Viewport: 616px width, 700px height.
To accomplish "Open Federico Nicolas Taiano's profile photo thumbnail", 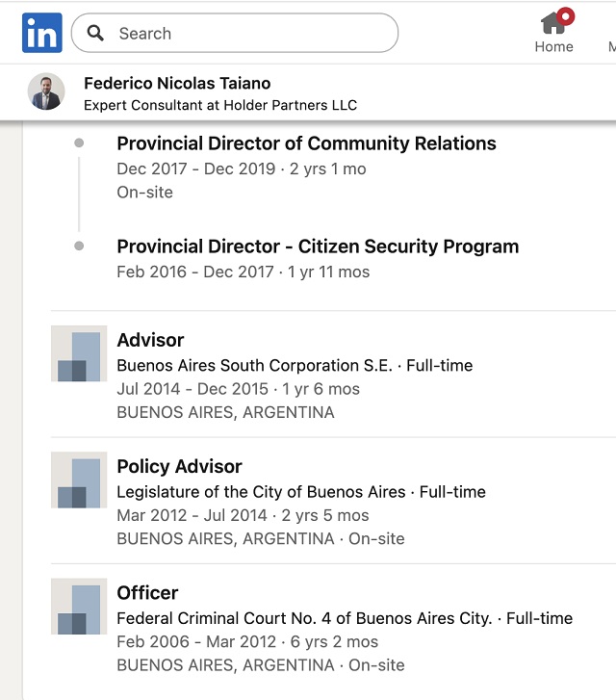I will (x=46, y=92).
